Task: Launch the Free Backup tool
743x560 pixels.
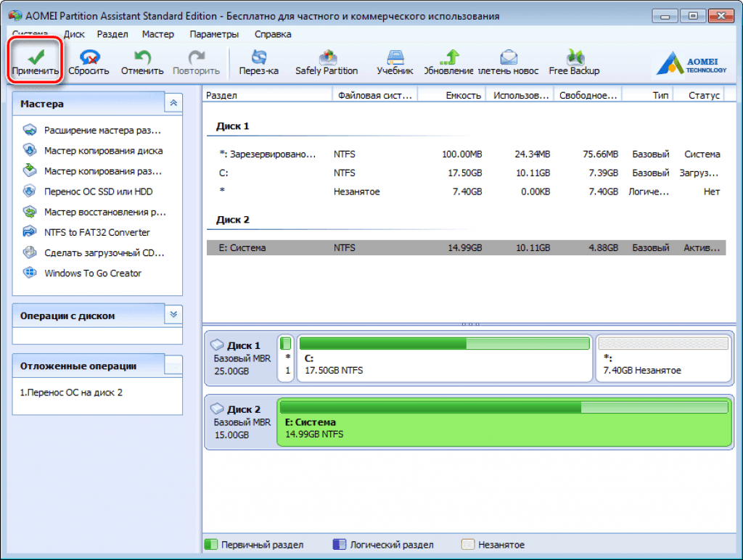Action: click(x=574, y=57)
